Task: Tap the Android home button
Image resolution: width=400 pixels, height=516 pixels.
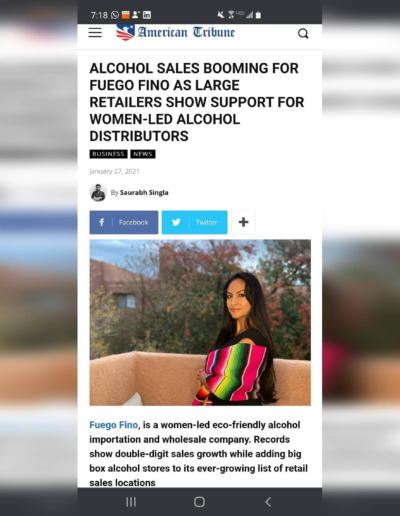Action: point(199,502)
